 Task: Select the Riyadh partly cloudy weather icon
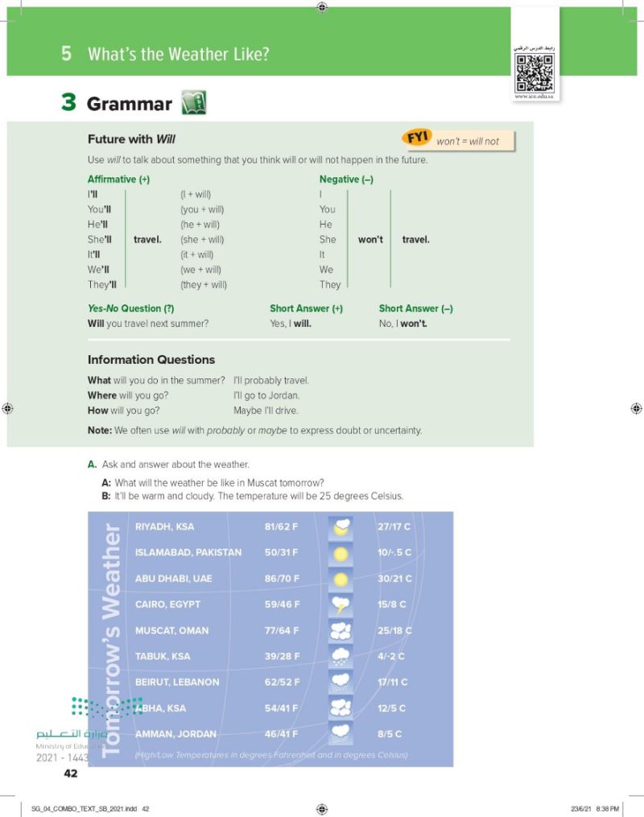click(x=341, y=527)
